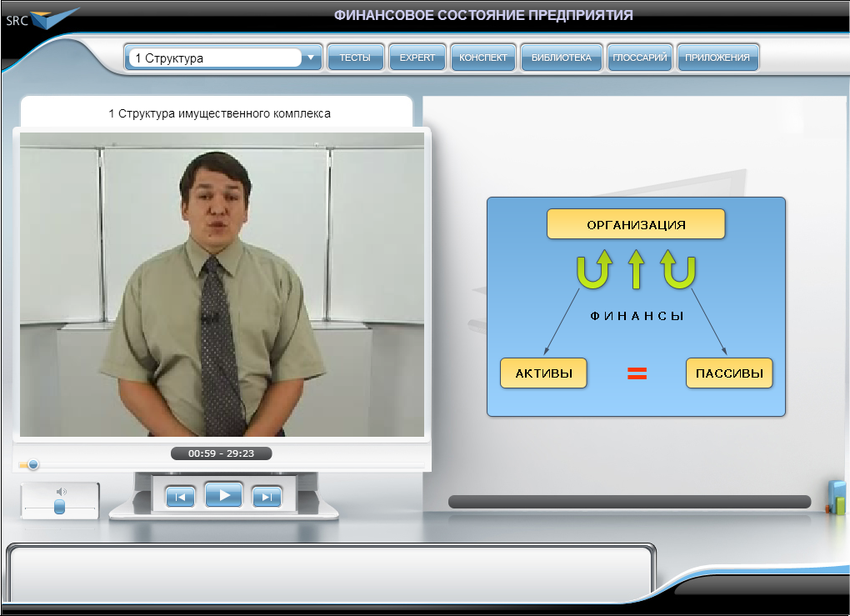Click the ФИНАНСЫ label in the diagram
The image size is (850, 616).
tap(637, 316)
